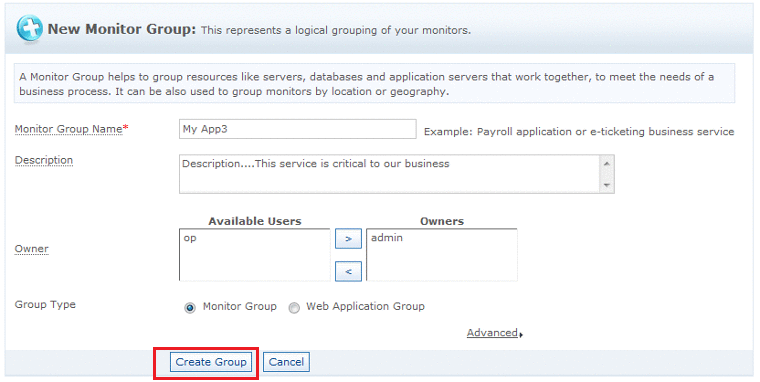Click the Description scrollbar down arrow
This screenshot has height=382, width=760.
pos(607,185)
